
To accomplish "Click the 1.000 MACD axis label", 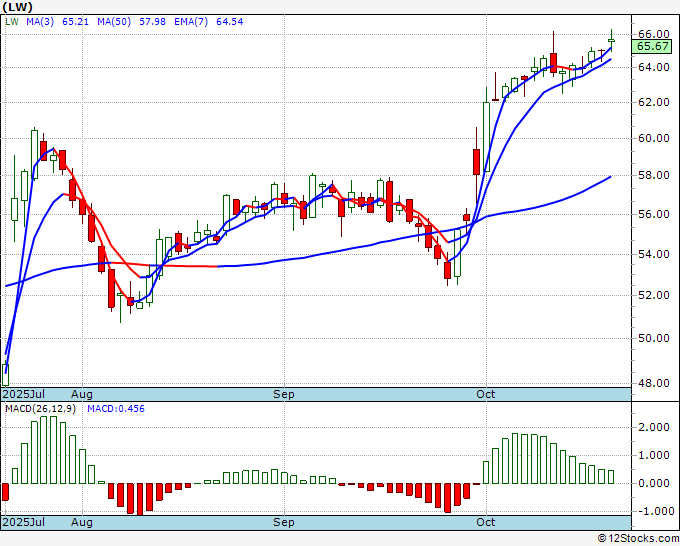I will point(654,455).
